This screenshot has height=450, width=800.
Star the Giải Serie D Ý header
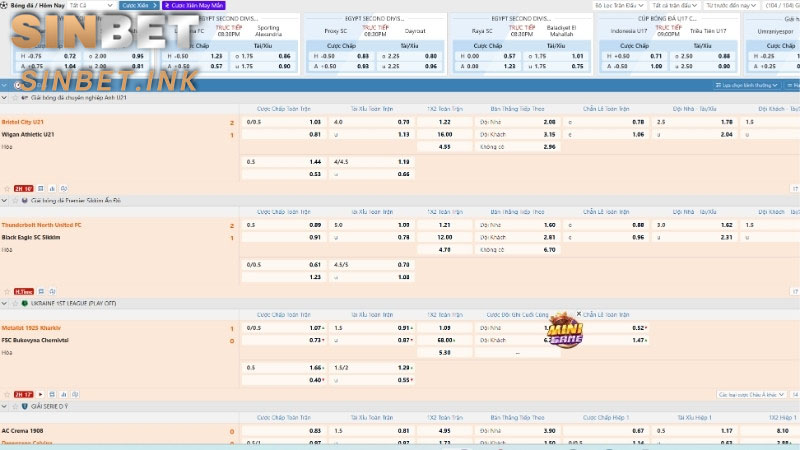[x=15, y=406]
